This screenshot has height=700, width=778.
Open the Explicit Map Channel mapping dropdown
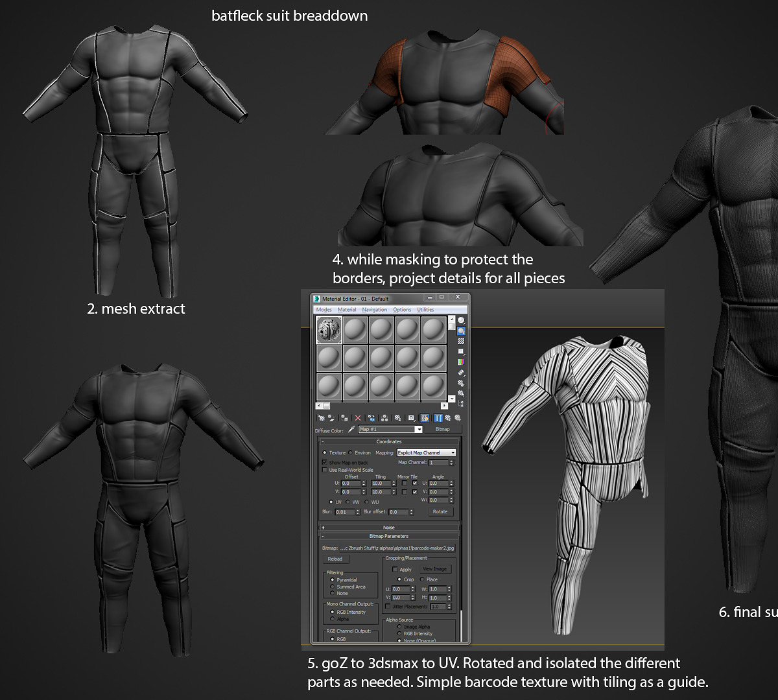click(427, 452)
